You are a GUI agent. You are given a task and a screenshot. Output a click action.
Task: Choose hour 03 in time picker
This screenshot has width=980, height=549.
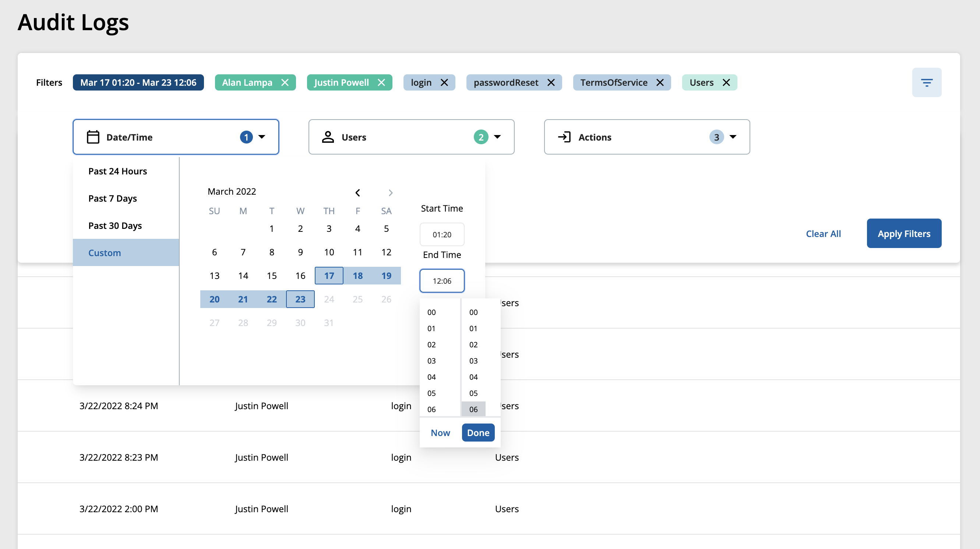[x=431, y=361]
